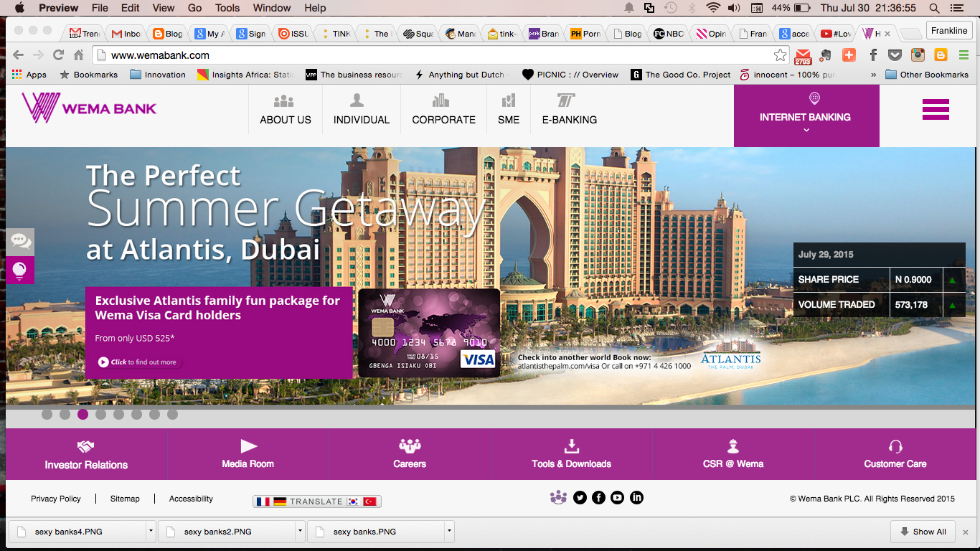Open the live chat bubble side icon

[20, 242]
